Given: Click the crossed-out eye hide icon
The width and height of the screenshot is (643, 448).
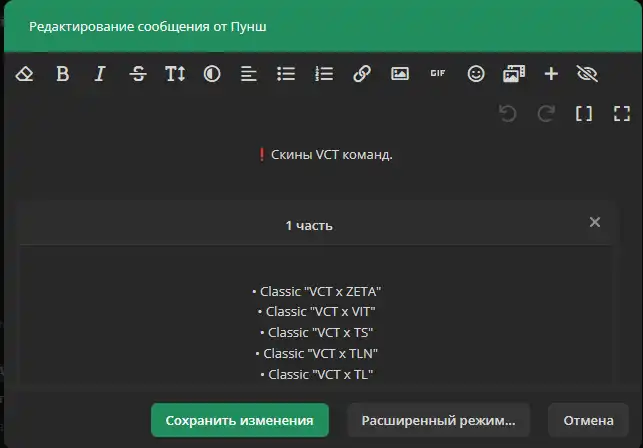Looking at the screenshot, I should (587, 74).
